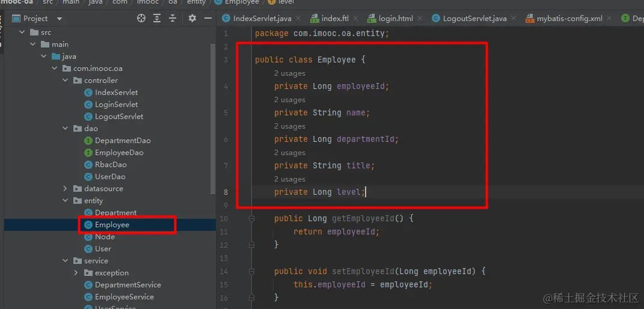Image resolution: width=644 pixels, height=309 pixels.
Task: Switch to mybatis-config.xml tab
Action: tap(569, 19)
